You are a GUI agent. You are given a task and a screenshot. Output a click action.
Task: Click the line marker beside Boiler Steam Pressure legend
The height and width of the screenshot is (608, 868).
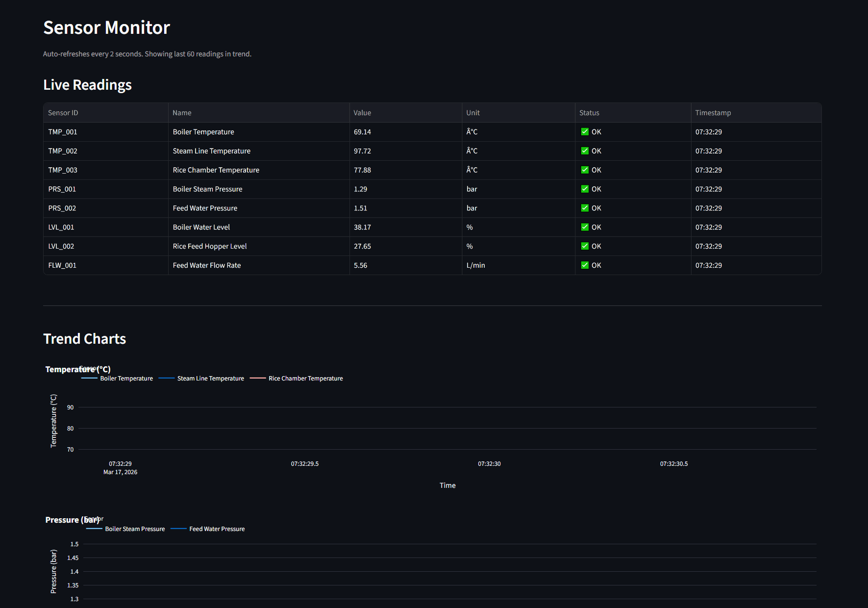pyautogui.click(x=94, y=529)
